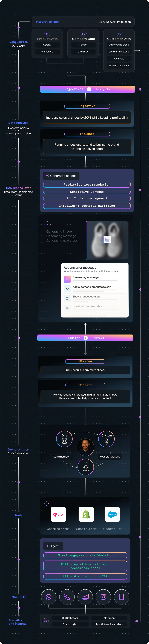Click the blurred shoes image preview
This screenshot has width=149, height=644.
107,240
